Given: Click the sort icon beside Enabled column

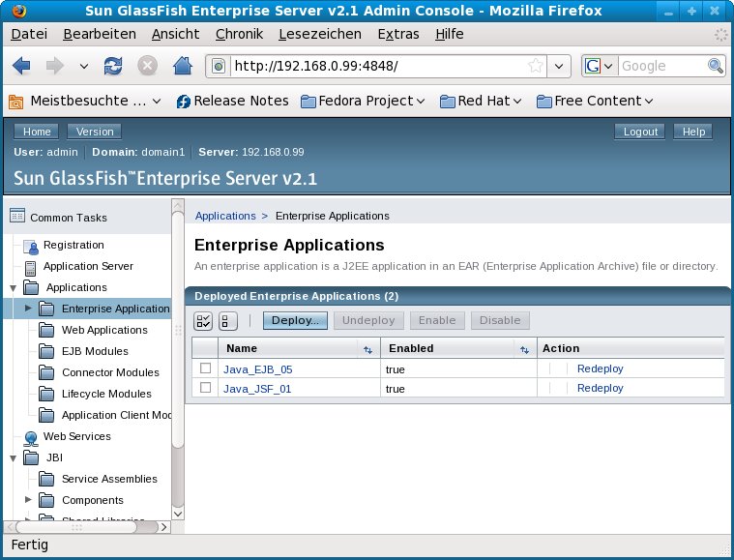Looking at the screenshot, I should (524, 349).
